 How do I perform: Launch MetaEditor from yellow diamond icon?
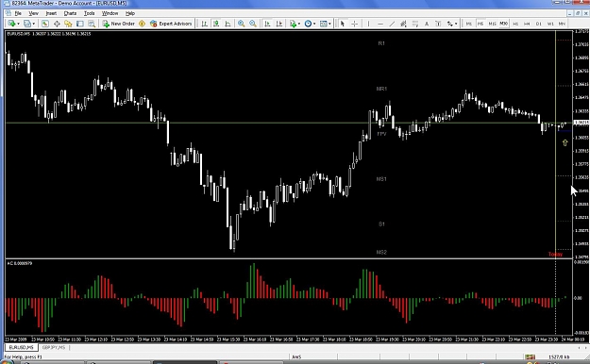coord(142,24)
